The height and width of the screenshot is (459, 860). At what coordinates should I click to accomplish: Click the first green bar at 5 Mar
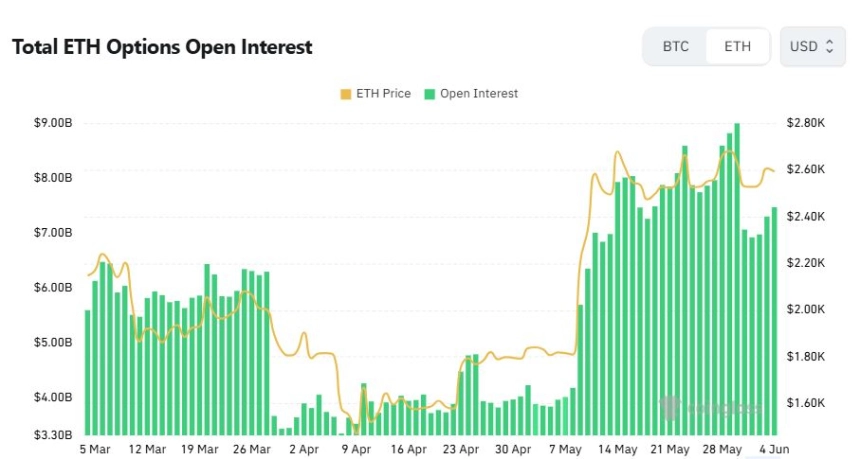(x=87, y=372)
